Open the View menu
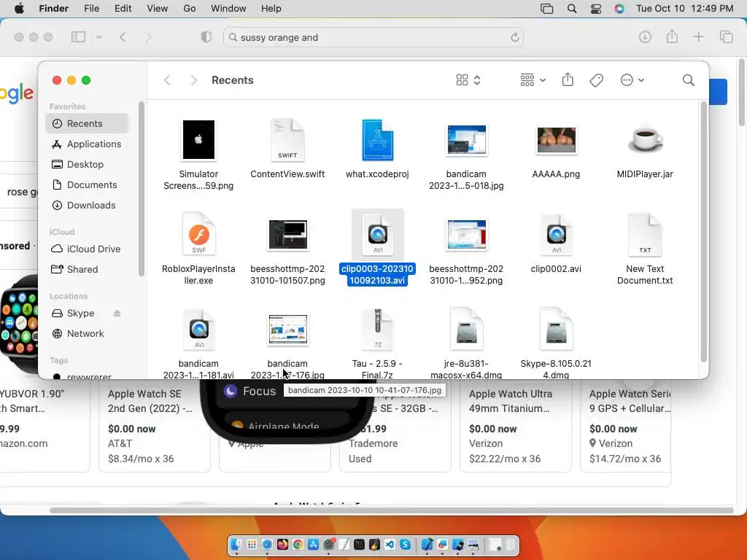Screen dimensions: 747x560 click(158, 9)
